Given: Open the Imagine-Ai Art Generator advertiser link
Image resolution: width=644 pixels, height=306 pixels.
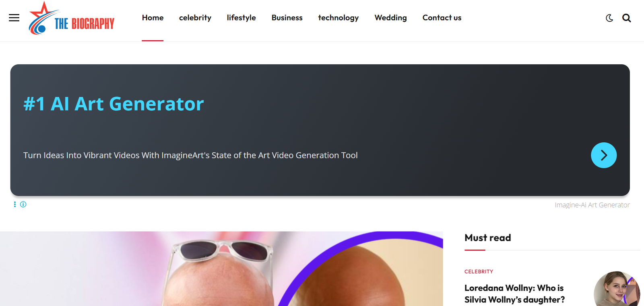Looking at the screenshot, I should tap(592, 205).
